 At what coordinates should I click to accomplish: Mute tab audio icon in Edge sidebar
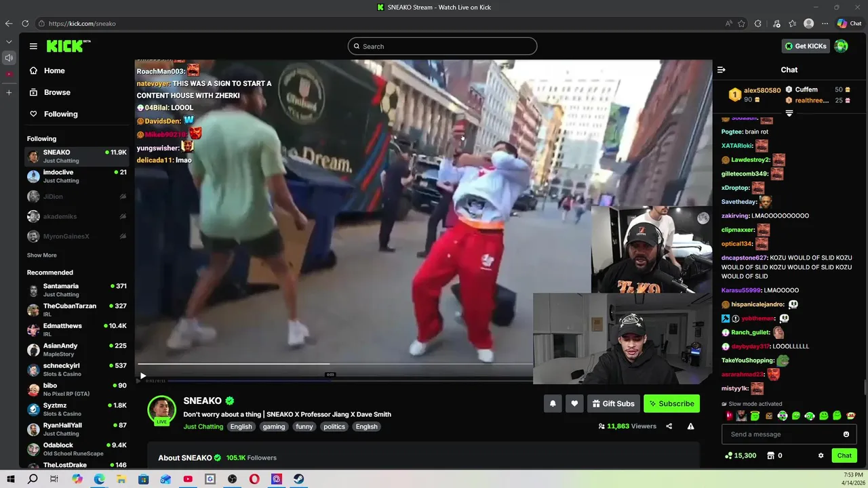click(9, 58)
